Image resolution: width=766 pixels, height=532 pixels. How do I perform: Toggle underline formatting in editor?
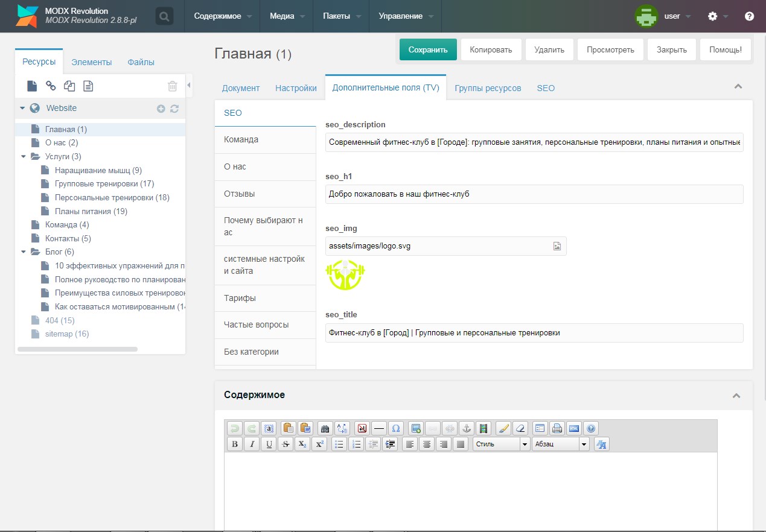tap(269, 445)
